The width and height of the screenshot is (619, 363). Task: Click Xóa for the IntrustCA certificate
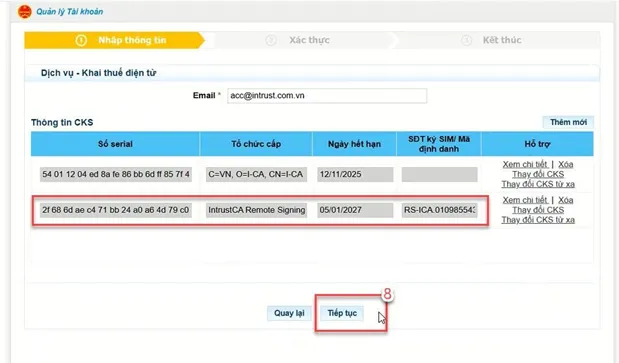point(565,200)
